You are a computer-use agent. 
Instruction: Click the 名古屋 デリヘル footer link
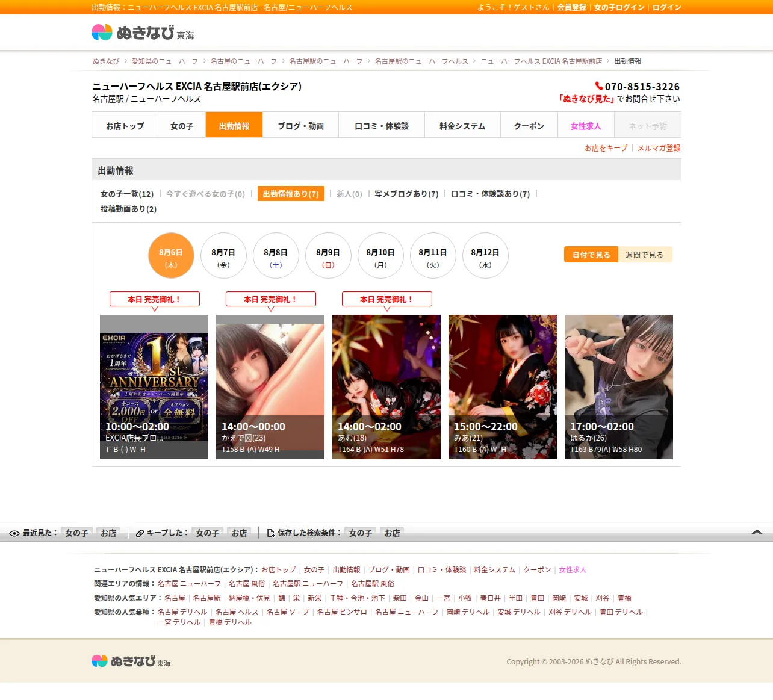point(182,612)
